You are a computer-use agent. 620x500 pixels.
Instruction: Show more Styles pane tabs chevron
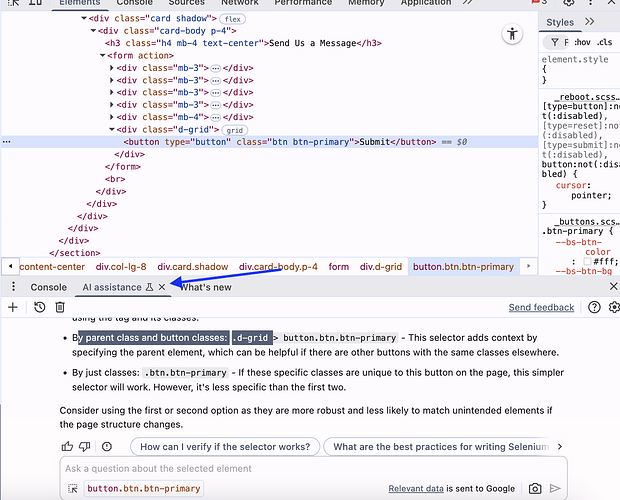(589, 22)
